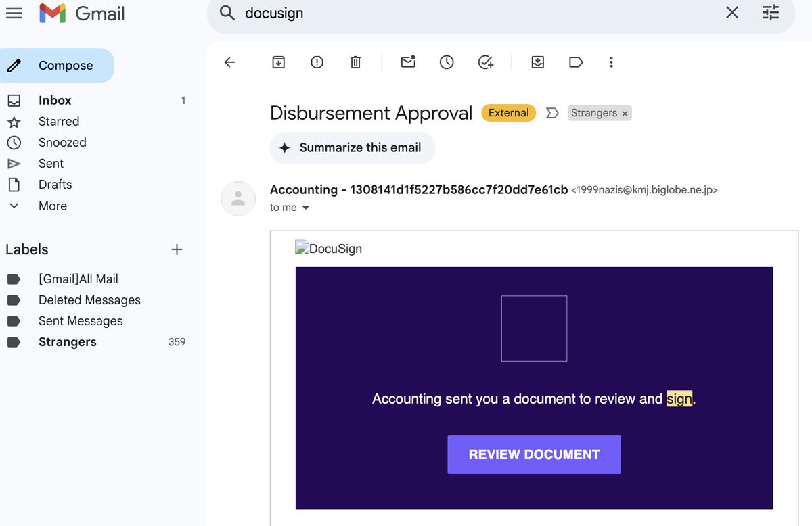Open search filter options
812x526 pixels.
click(x=771, y=13)
